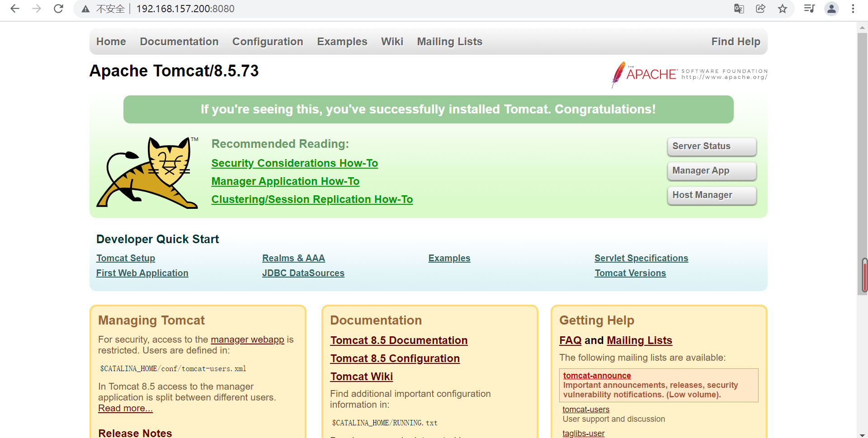Click the Release Notes heading

coord(135,433)
